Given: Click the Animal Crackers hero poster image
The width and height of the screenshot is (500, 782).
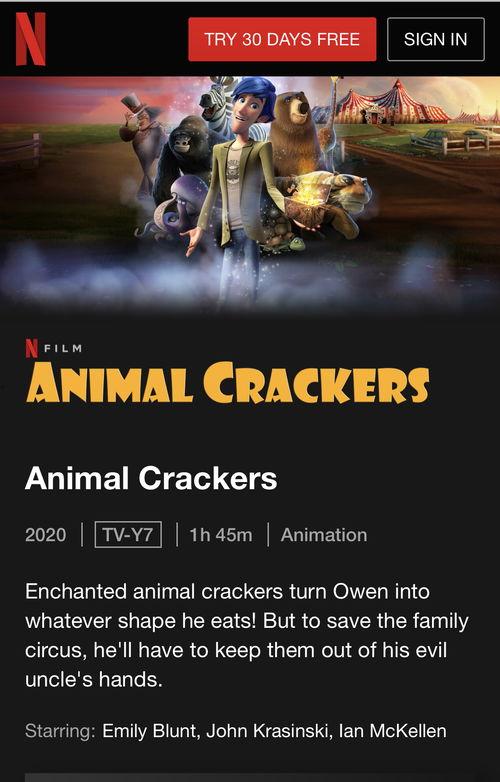Looking at the screenshot, I should click(250, 195).
